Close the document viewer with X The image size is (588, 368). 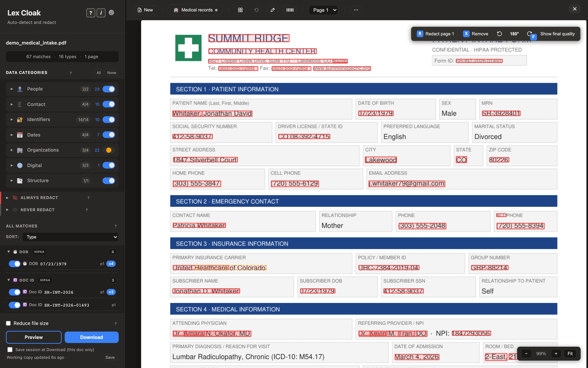[x=575, y=9]
